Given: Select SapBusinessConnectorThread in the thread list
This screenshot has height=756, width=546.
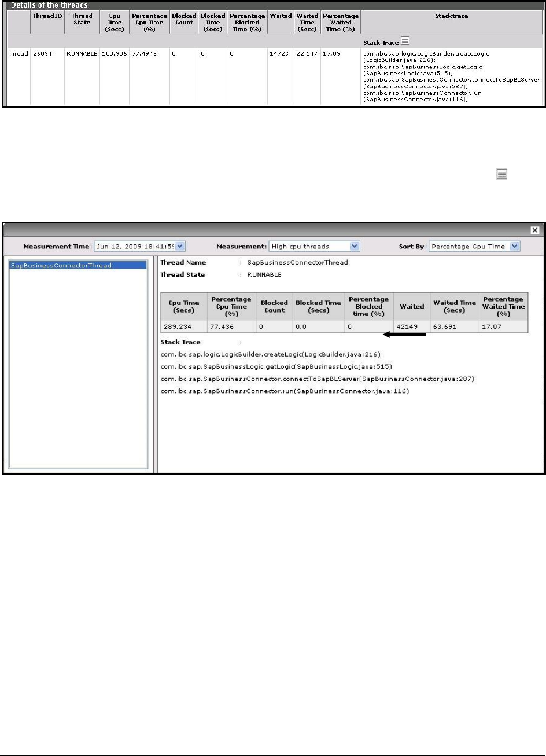Looking at the screenshot, I should tap(79, 265).
